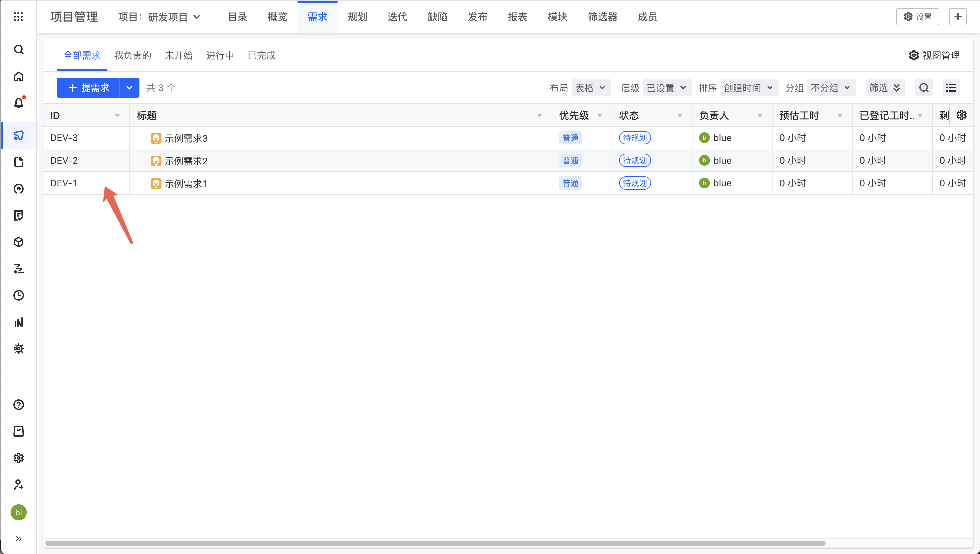Open the app grid launcher icon
980x554 pixels.
[18, 17]
